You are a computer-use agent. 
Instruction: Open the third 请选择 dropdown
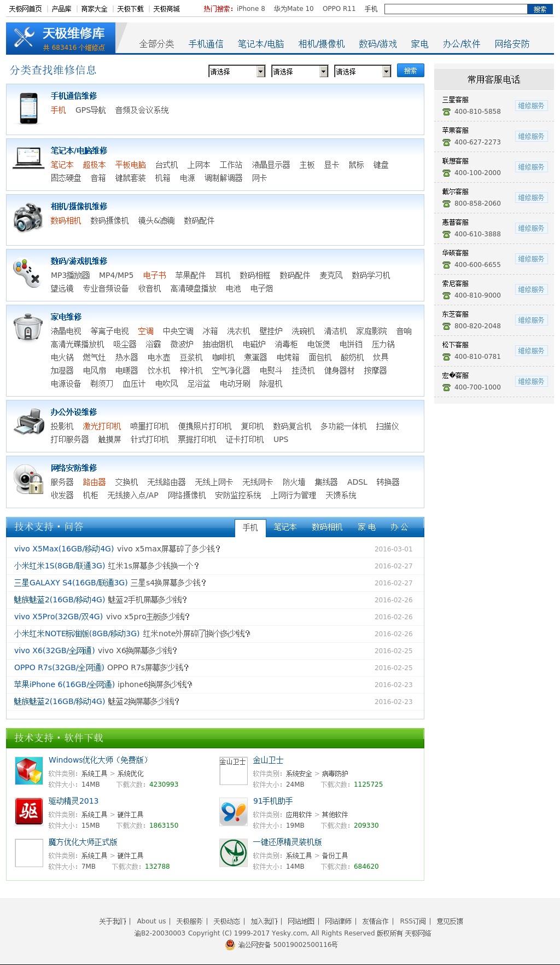pyautogui.click(x=363, y=72)
